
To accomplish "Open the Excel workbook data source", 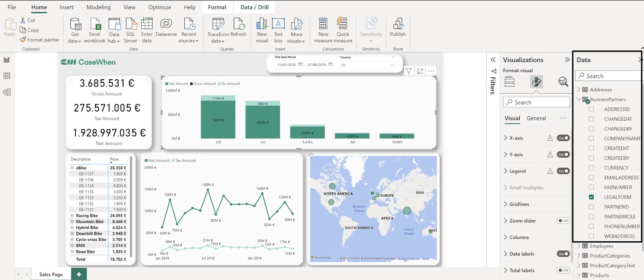I will coord(95,25).
